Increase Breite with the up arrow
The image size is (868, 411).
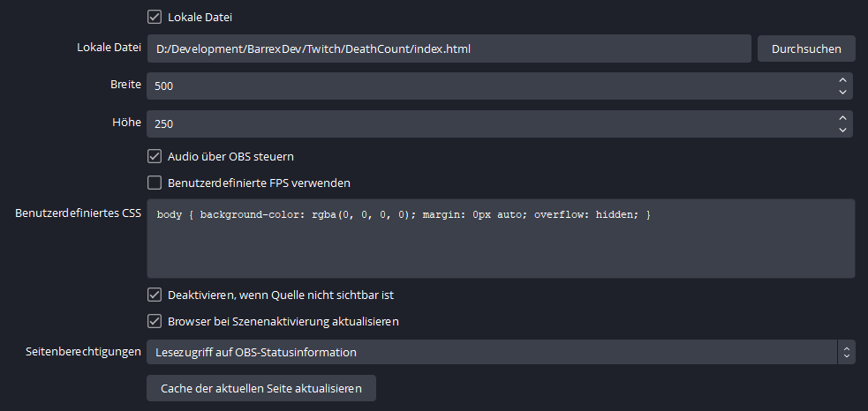(x=842, y=80)
